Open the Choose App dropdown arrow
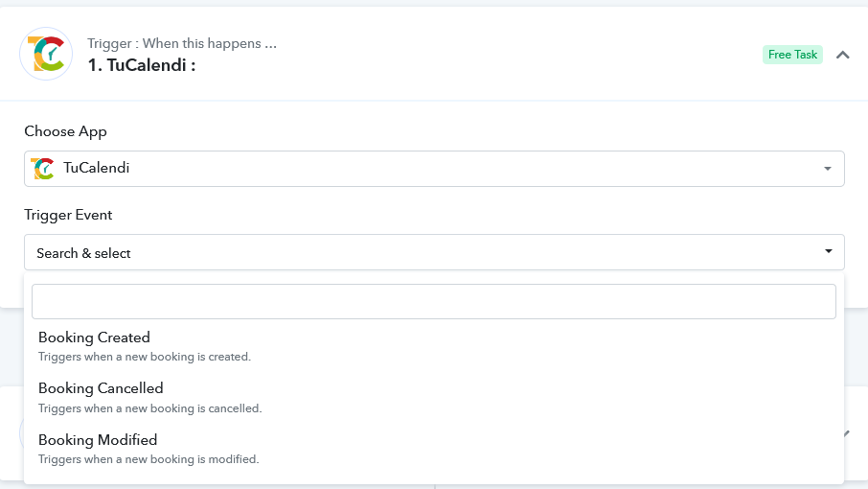 828,169
